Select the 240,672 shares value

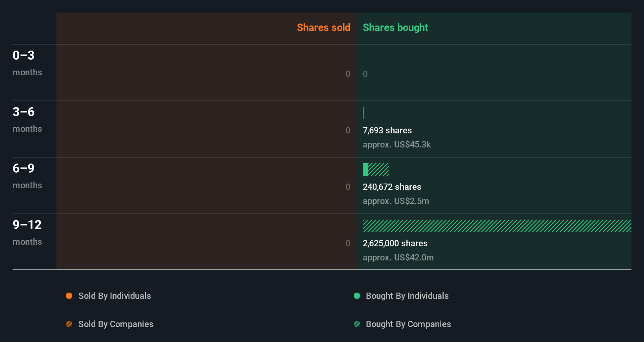[x=392, y=187]
